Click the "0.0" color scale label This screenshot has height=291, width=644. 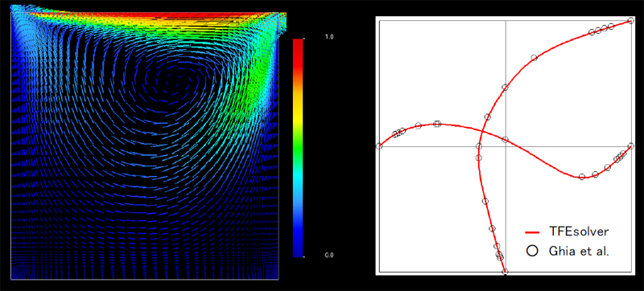(x=329, y=255)
